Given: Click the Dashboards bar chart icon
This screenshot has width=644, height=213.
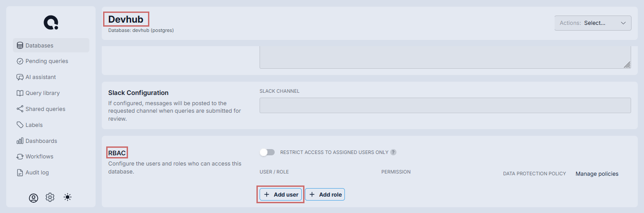Looking at the screenshot, I should 20,141.
